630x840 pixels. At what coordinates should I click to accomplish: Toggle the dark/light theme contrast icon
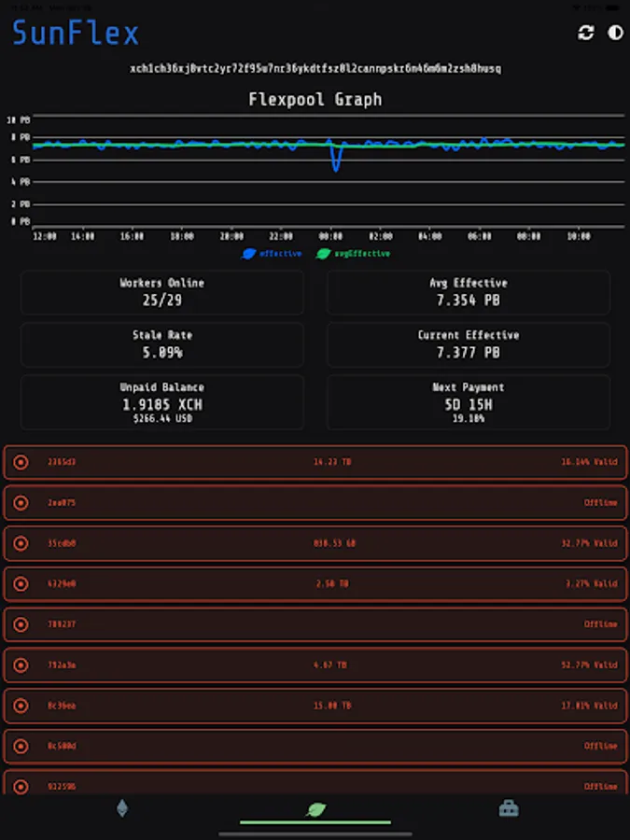click(x=616, y=33)
